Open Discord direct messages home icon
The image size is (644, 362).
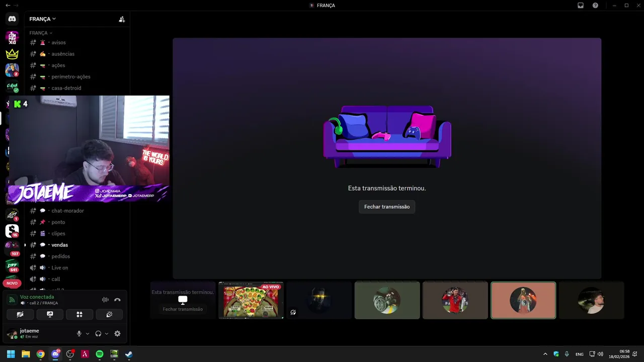[x=12, y=19]
